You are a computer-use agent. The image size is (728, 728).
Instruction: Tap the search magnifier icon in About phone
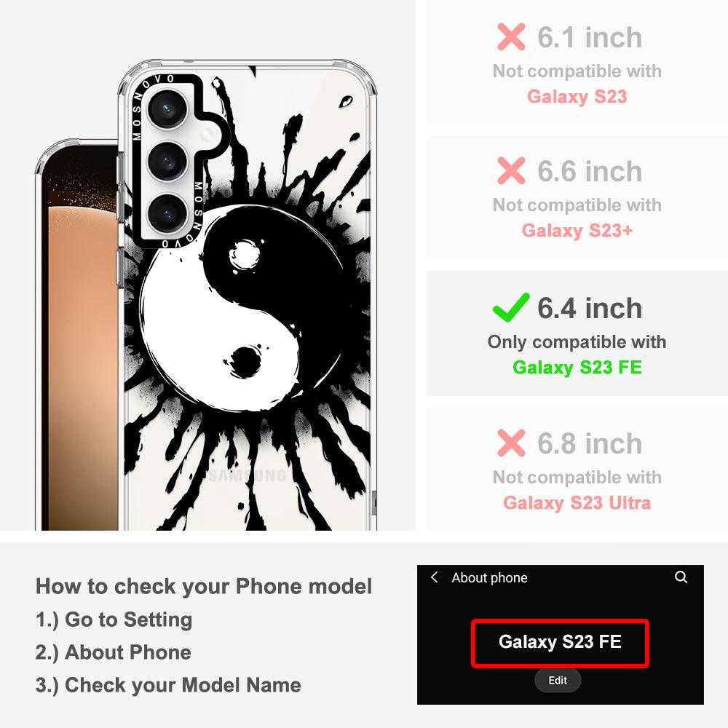click(681, 577)
